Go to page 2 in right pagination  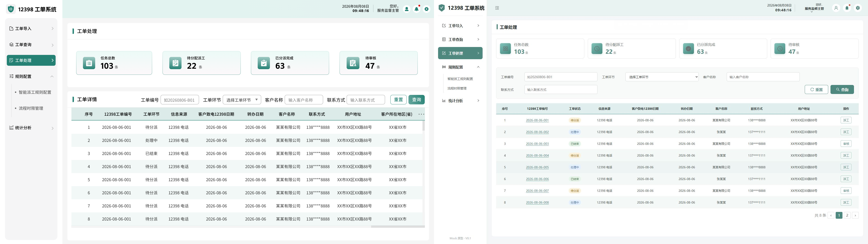tap(847, 215)
